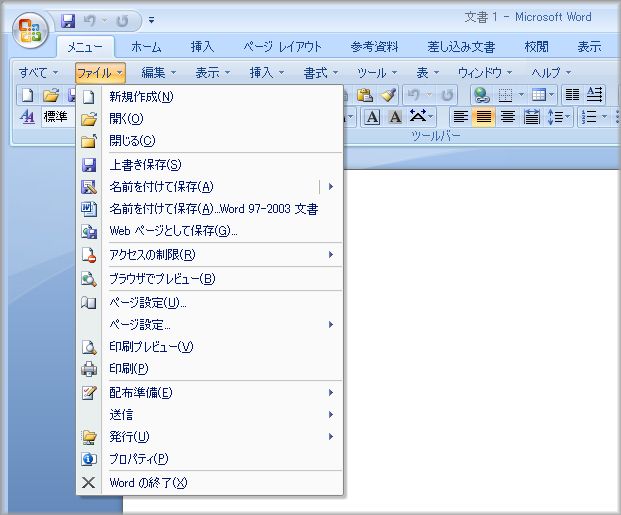
Task: Click the Character Border 'A' icon
Action: point(372,117)
